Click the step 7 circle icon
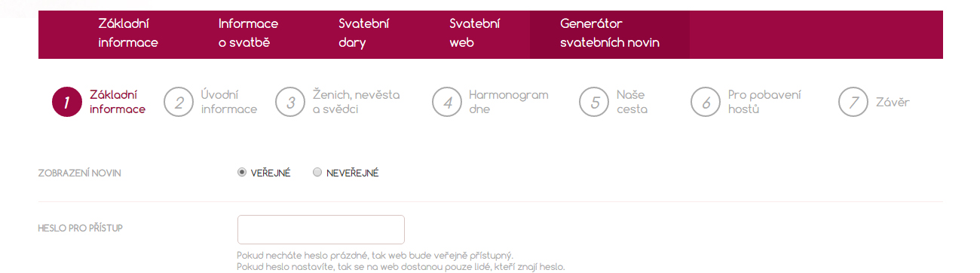The height and width of the screenshot is (273, 980). [x=853, y=103]
